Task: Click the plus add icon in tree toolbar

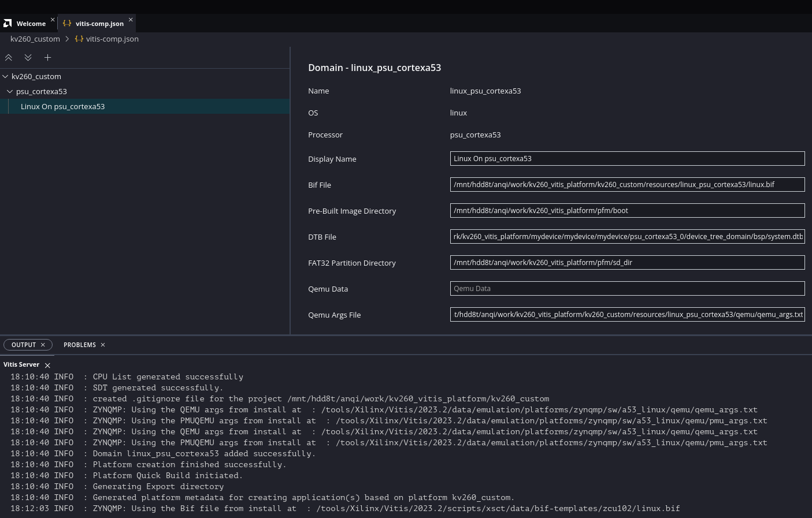Action: (x=48, y=58)
